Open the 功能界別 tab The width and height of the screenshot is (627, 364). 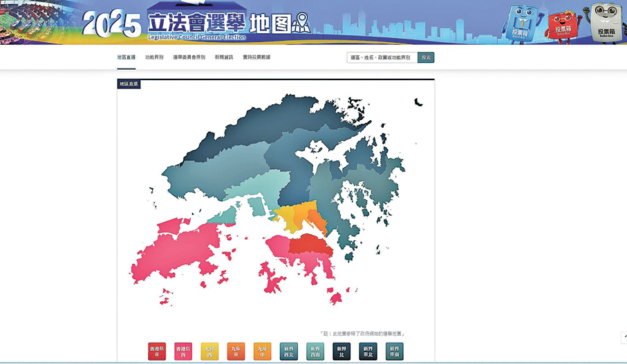click(154, 57)
